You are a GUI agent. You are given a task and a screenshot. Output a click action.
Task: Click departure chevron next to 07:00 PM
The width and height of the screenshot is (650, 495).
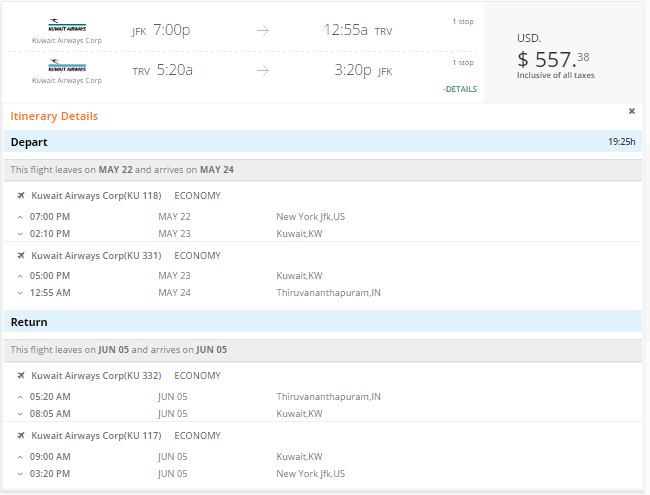click(x=20, y=217)
